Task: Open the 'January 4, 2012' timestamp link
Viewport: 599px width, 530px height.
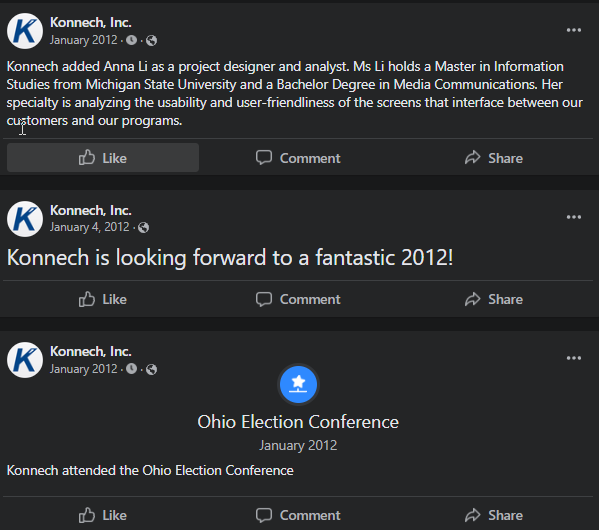Action: [89, 227]
